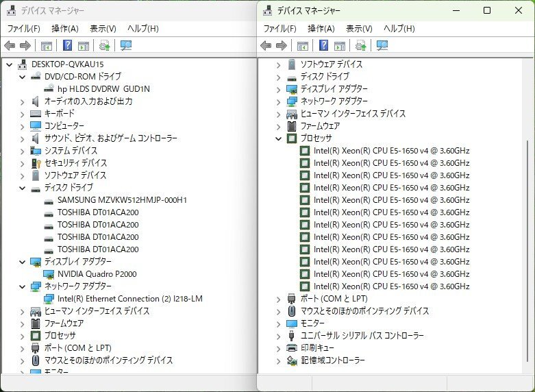
Task: Expand オーディオの入力および出力 category
Action: click(22, 101)
